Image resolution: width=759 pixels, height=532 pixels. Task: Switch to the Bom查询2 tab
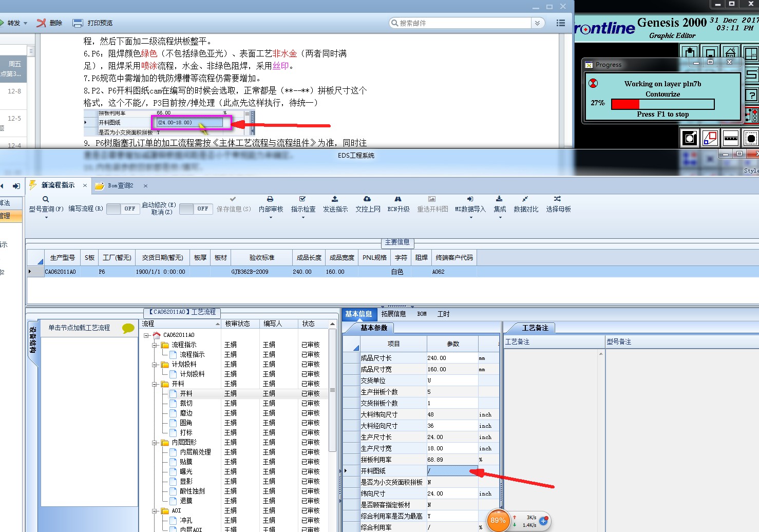point(121,185)
